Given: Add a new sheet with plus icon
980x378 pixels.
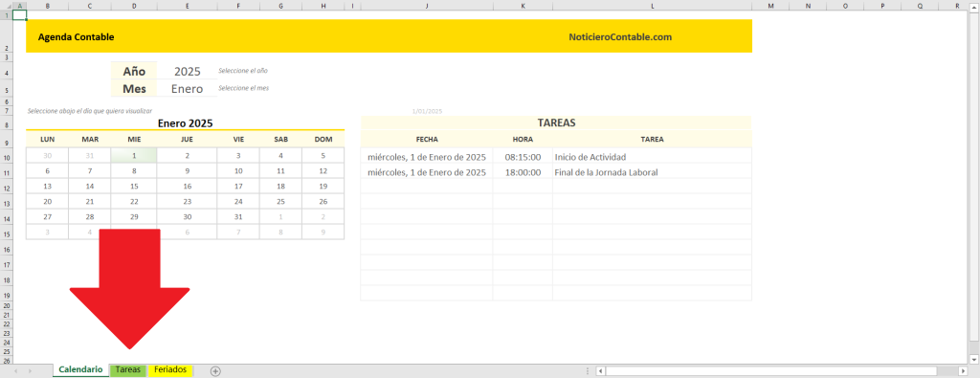Looking at the screenshot, I should point(215,371).
